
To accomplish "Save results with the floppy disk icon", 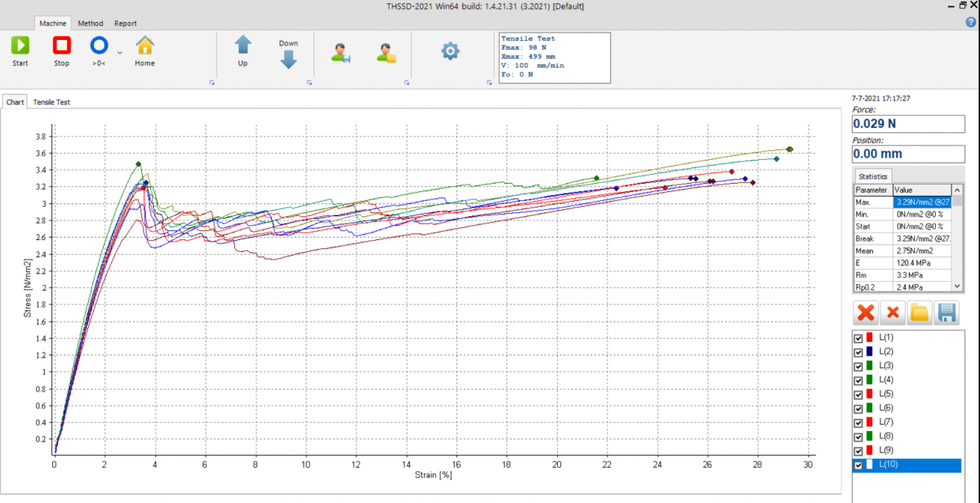I will coord(947,312).
